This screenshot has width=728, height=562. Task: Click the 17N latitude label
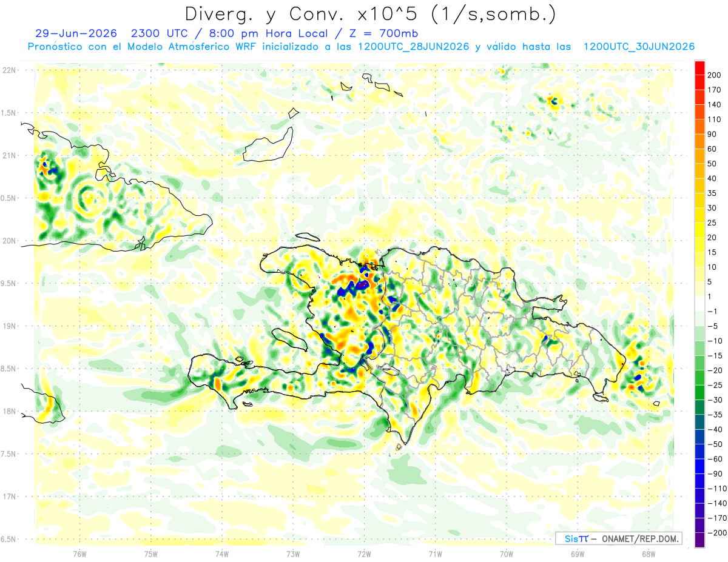(x=9, y=496)
